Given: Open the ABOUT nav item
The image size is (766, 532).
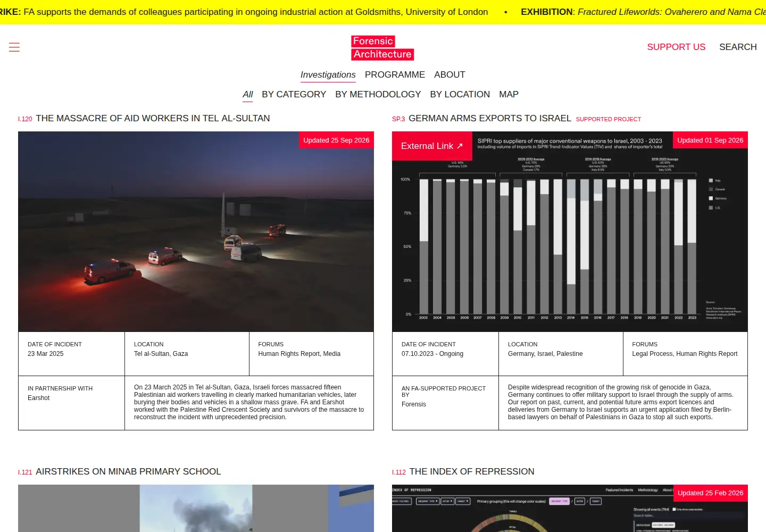Looking at the screenshot, I should [x=449, y=75].
